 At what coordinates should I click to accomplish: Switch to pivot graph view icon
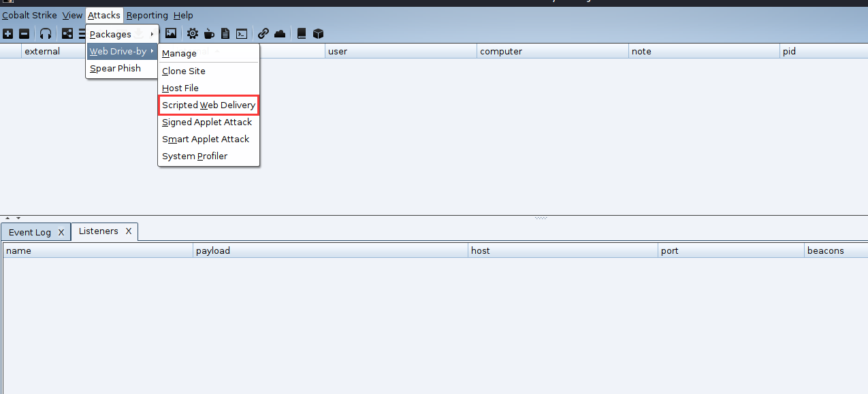pyautogui.click(x=67, y=33)
